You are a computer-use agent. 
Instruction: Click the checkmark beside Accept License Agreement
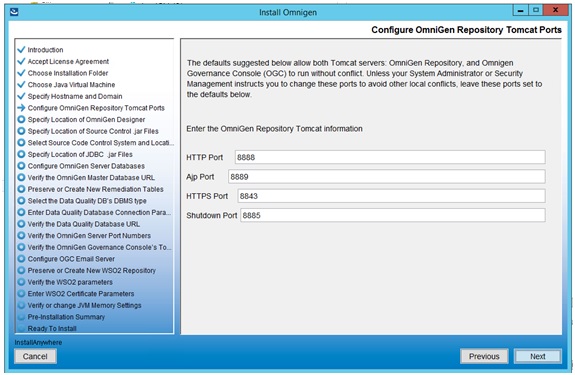(21, 61)
